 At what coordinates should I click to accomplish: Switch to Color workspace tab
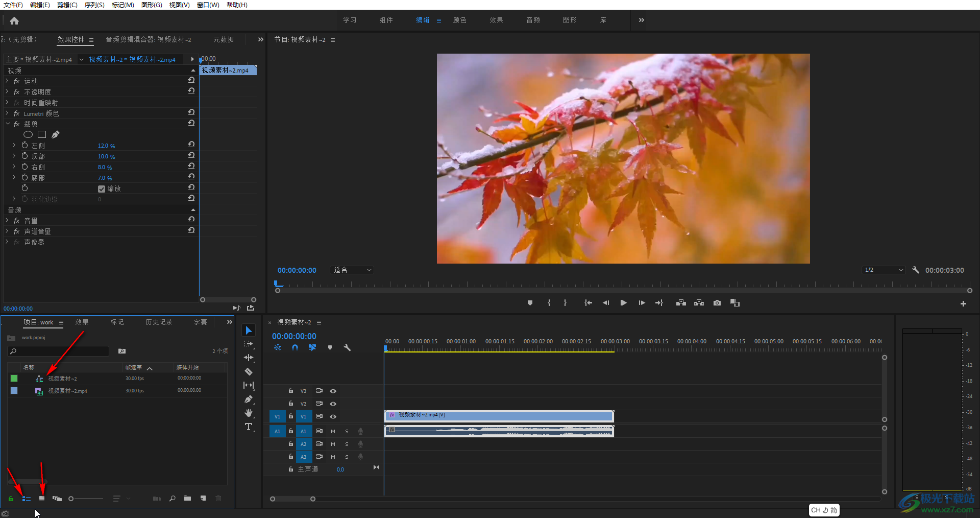pyautogui.click(x=459, y=20)
